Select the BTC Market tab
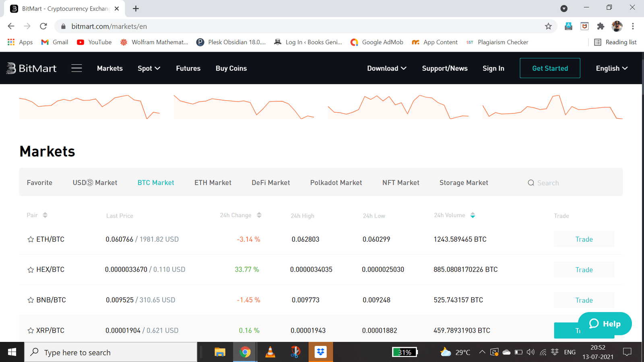 [156, 183]
